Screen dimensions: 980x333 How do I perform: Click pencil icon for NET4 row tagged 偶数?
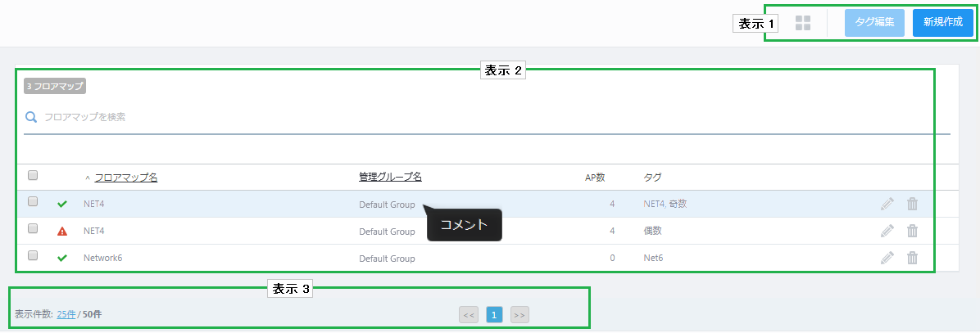(x=887, y=231)
